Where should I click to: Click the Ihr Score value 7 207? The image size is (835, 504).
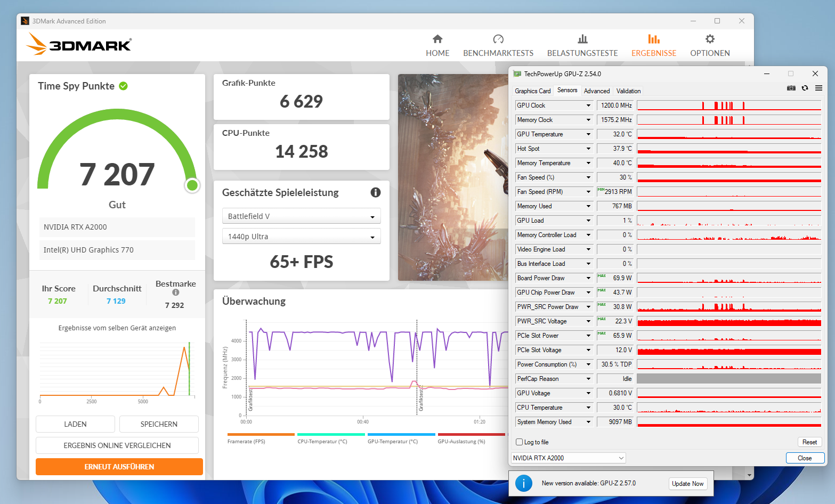[x=58, y=301]
